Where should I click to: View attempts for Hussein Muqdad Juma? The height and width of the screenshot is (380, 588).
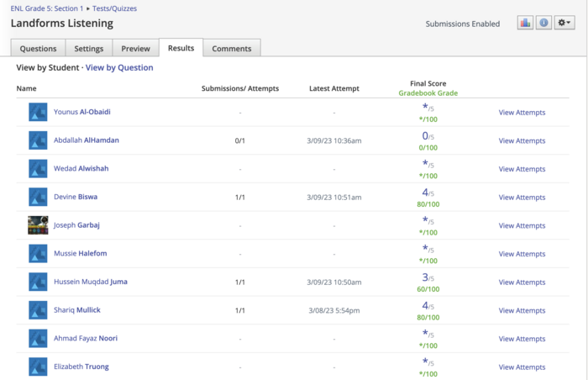click(522, 282)
